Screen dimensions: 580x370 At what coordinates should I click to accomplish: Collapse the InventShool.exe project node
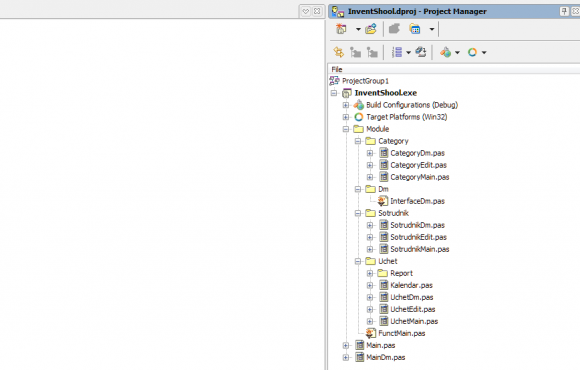[x=334, y=93]
